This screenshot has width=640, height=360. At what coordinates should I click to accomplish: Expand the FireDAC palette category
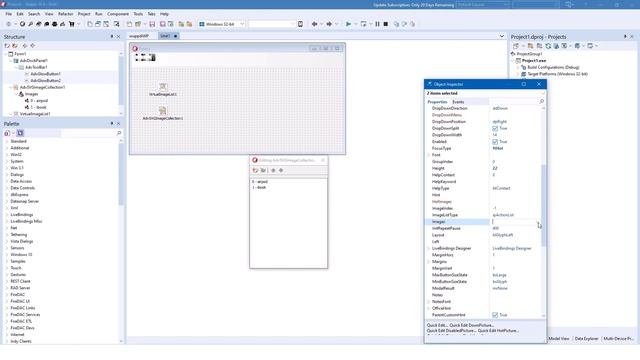(x=7, y=295)
